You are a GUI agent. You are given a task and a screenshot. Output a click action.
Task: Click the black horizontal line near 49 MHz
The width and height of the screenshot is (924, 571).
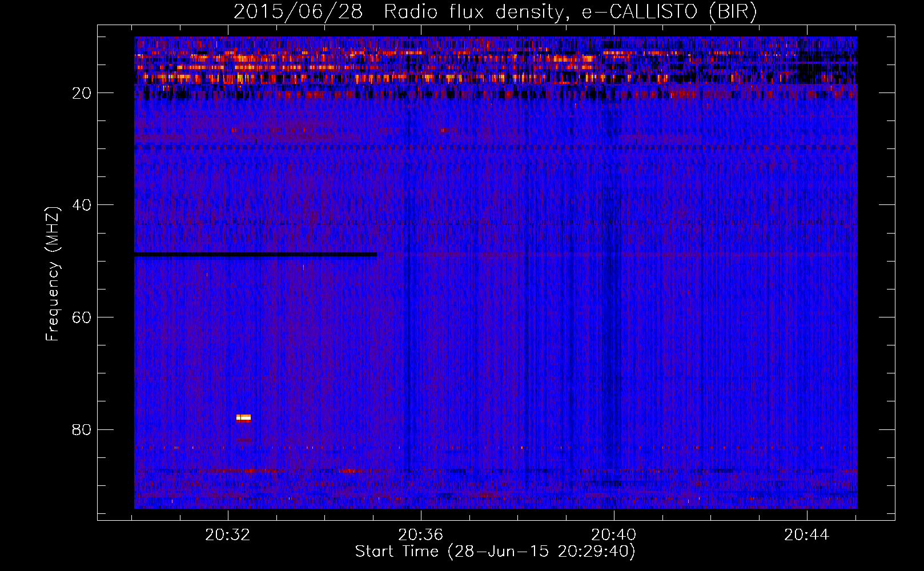pyautogui.click(x=255, y=255)
